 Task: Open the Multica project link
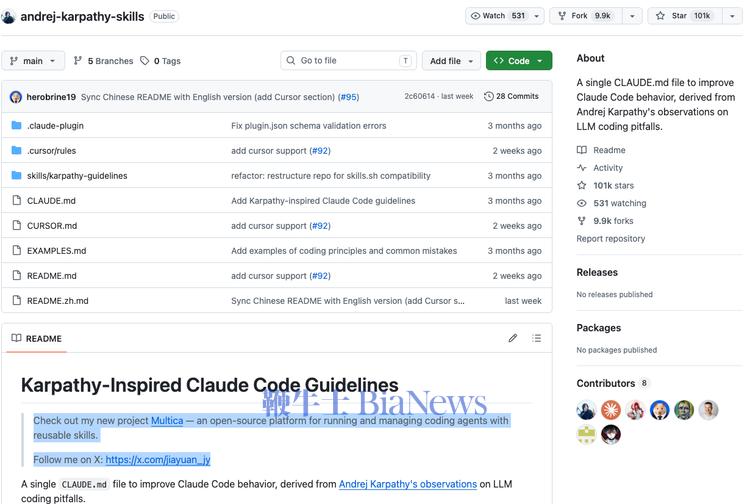tap(167, 421)
